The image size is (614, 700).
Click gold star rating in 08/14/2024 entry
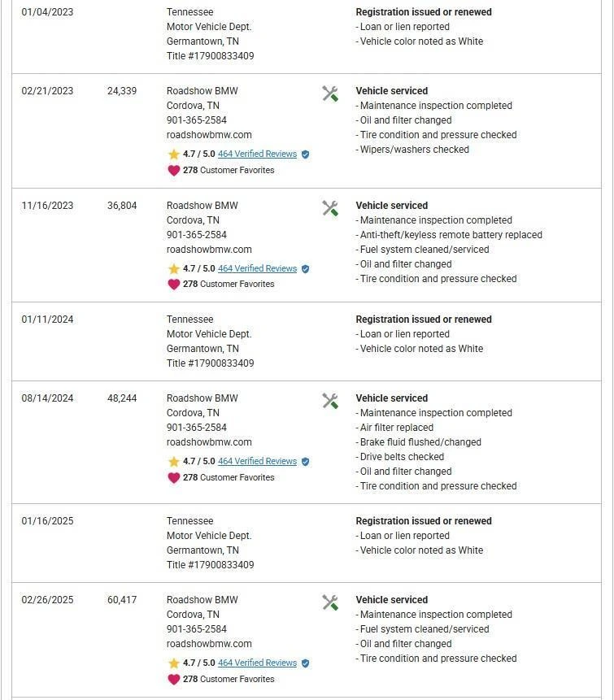pos(173,462)
